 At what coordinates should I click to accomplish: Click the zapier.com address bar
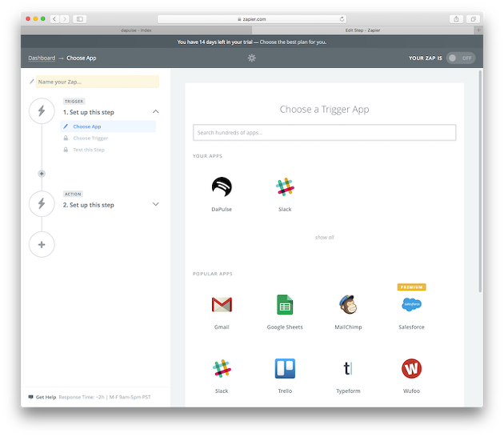[252, 19]
